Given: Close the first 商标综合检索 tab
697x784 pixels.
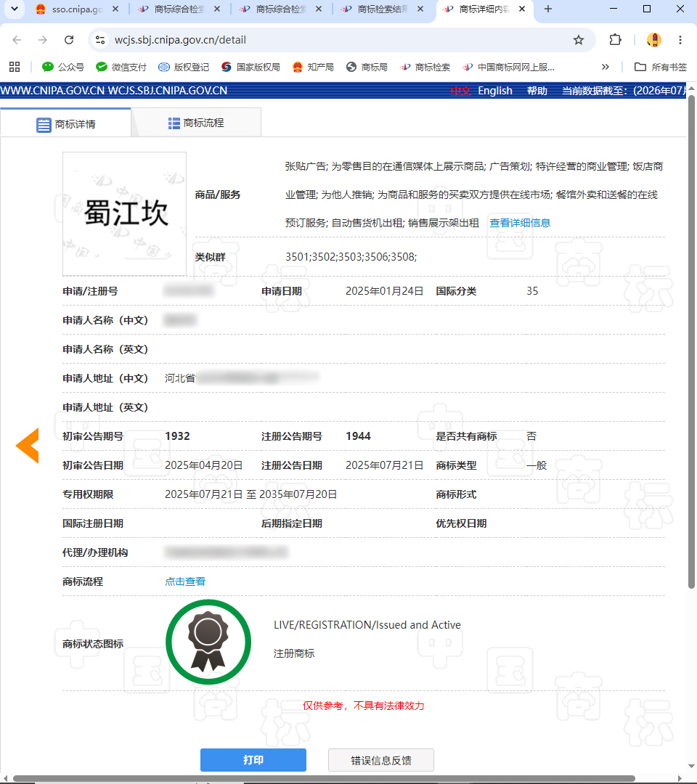Looking at the screenshot, I should pyautogui.click(x=217, y=9).
